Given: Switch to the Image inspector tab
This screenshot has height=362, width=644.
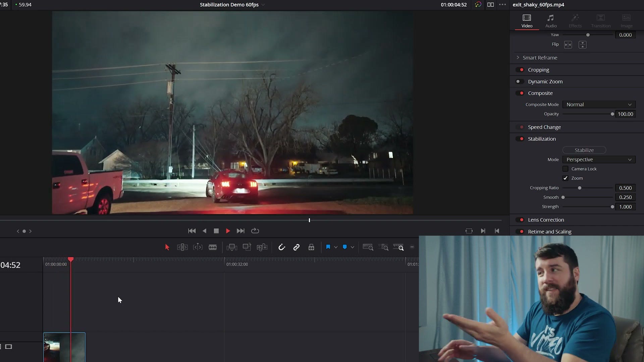Looking at the screenshot, I should [x=626, y=21].
